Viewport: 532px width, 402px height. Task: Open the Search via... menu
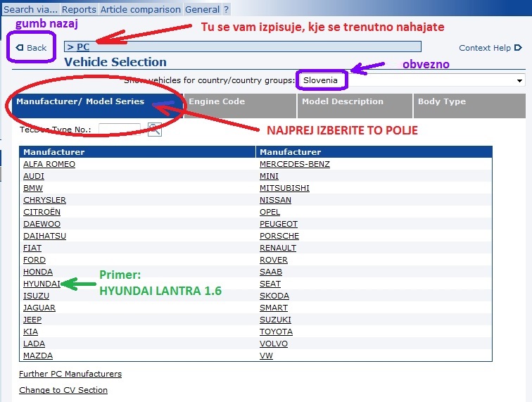30,9
